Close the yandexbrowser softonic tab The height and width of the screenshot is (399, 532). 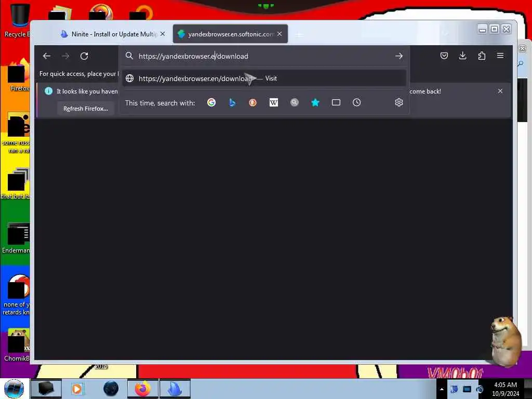pyautogui.click(x=280, y=34)
